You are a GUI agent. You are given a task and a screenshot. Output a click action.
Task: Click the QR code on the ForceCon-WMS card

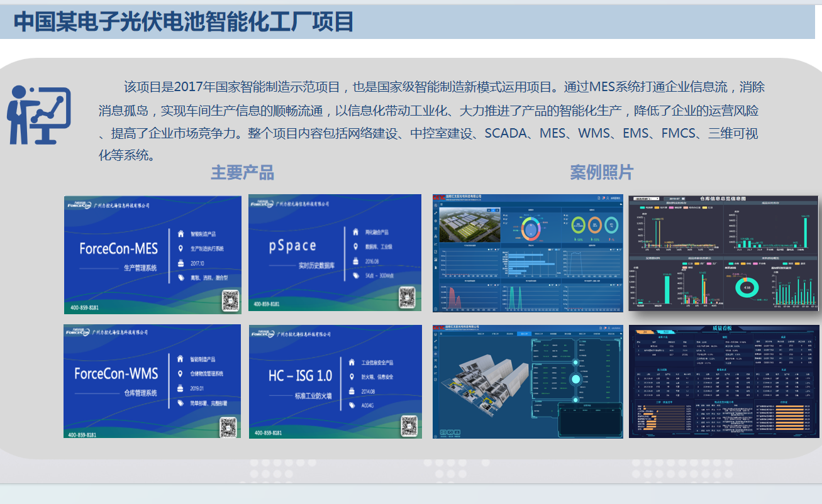point(228,427)
